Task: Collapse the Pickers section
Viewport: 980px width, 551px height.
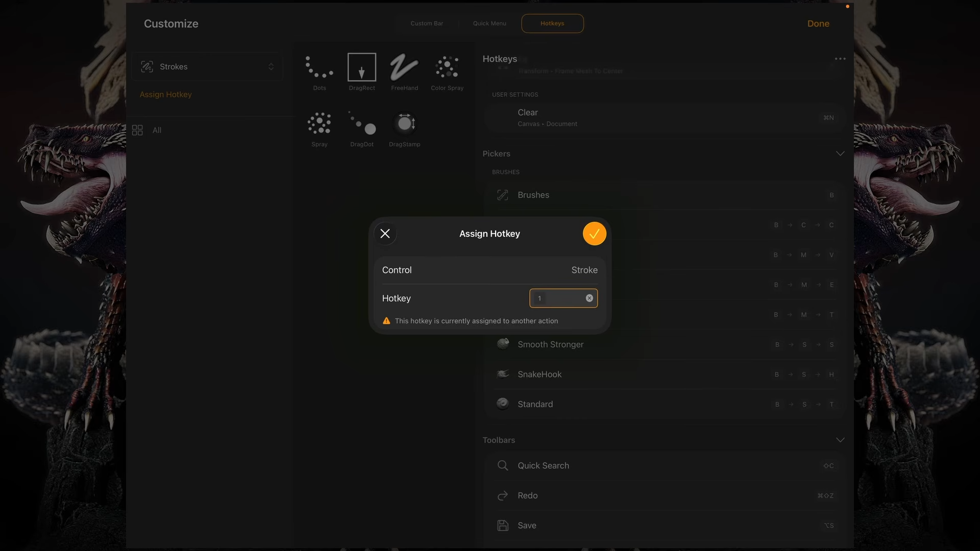Action: (840, 154)
